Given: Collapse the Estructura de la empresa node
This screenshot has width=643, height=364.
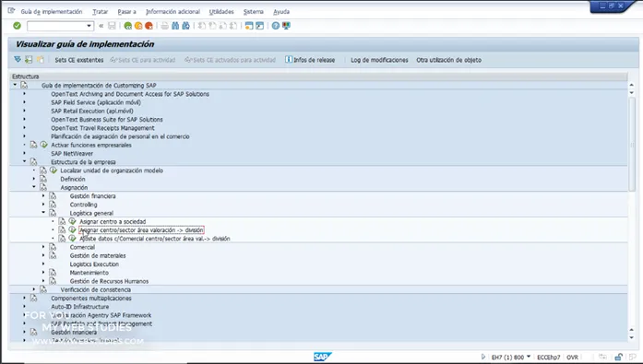Looking at the screenshot, I should coord(25,161).
